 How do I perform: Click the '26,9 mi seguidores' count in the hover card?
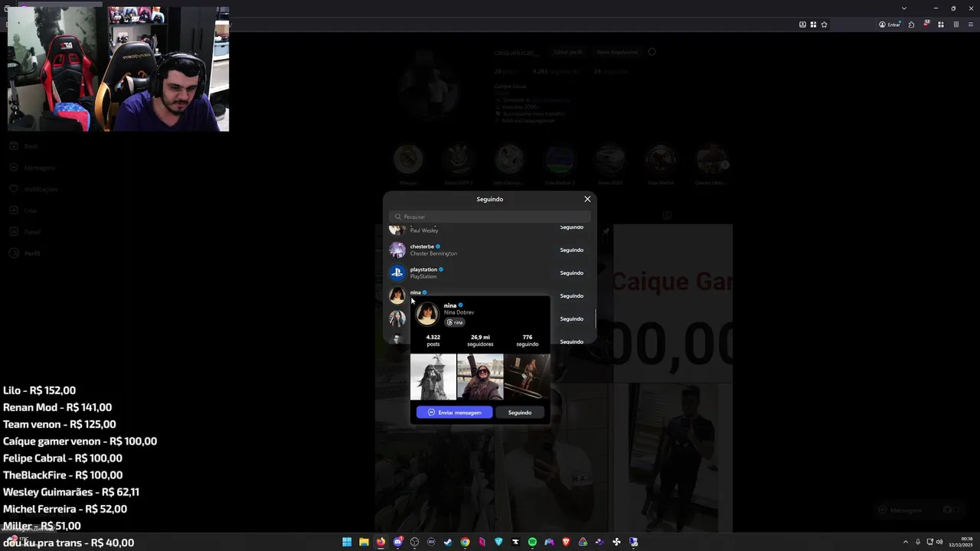tap(480, 341)
